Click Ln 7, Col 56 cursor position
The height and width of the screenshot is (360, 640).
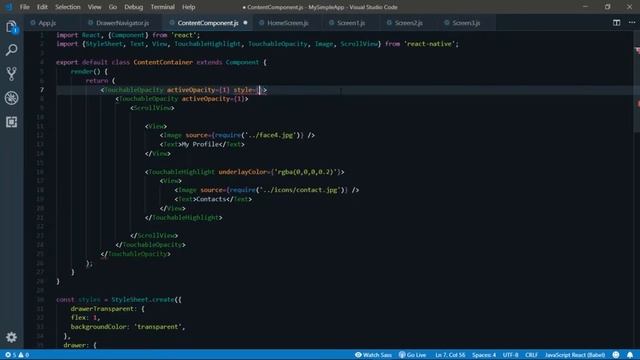[450, 355]
